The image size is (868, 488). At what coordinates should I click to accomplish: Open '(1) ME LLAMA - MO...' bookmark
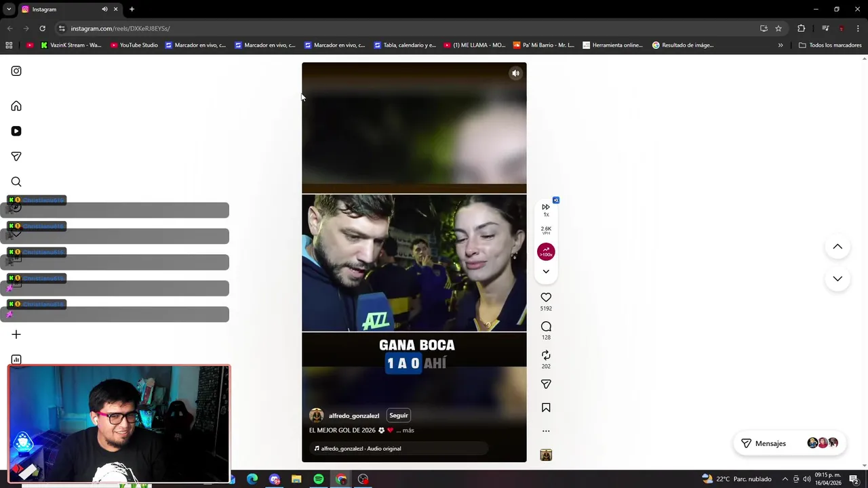point(475,45)
